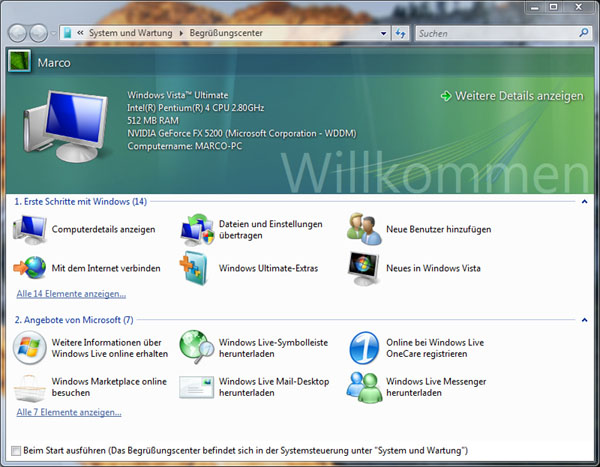Open the Neues in Windows Vista icon
Image resolution: width=600 pixels, height=467 pixels.
point(364,268)
